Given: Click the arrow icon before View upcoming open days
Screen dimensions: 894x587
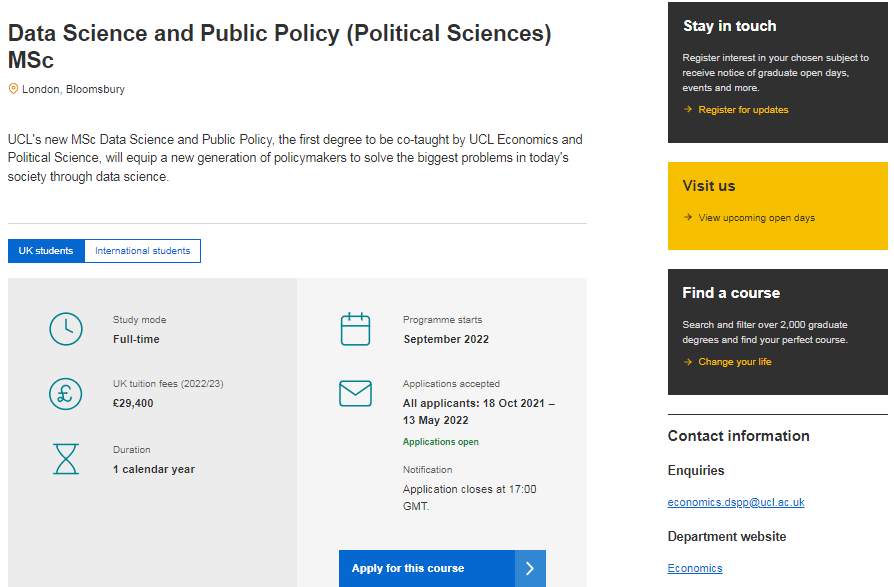Looking at the screenshot, I should (688, 218).
